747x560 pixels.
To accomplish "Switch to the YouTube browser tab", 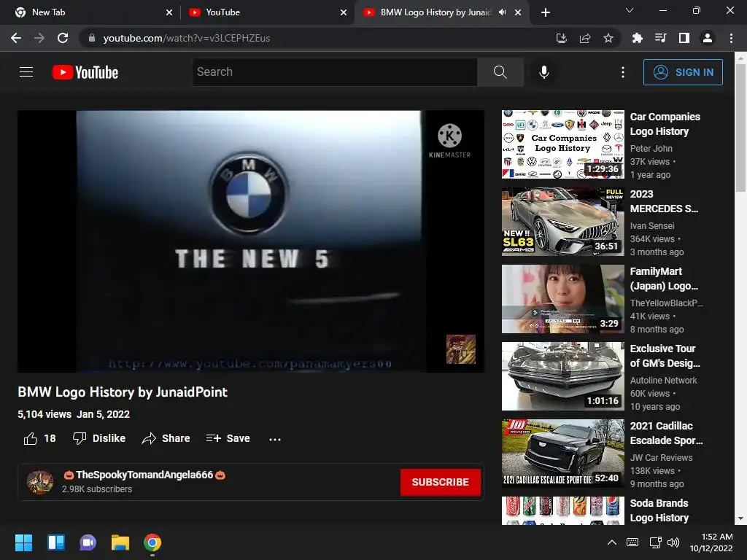I will [x=267, y=12].
